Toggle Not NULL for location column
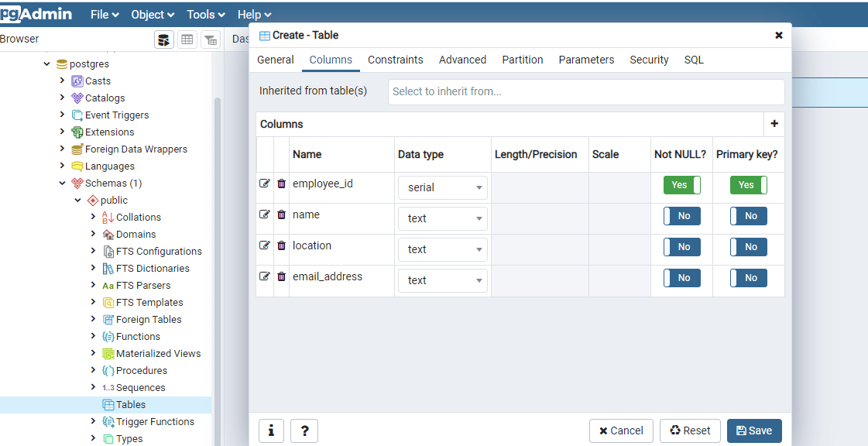868x446 pixels. click(x=682, y=247)
